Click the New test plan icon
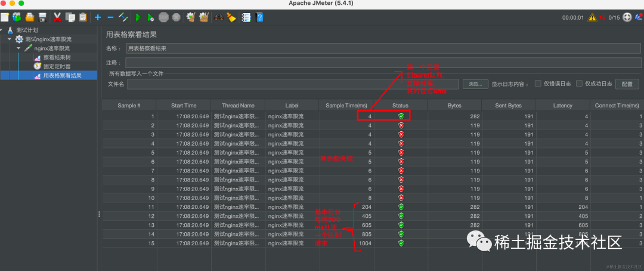Viewport: 644px width, 271px height. 5,17
